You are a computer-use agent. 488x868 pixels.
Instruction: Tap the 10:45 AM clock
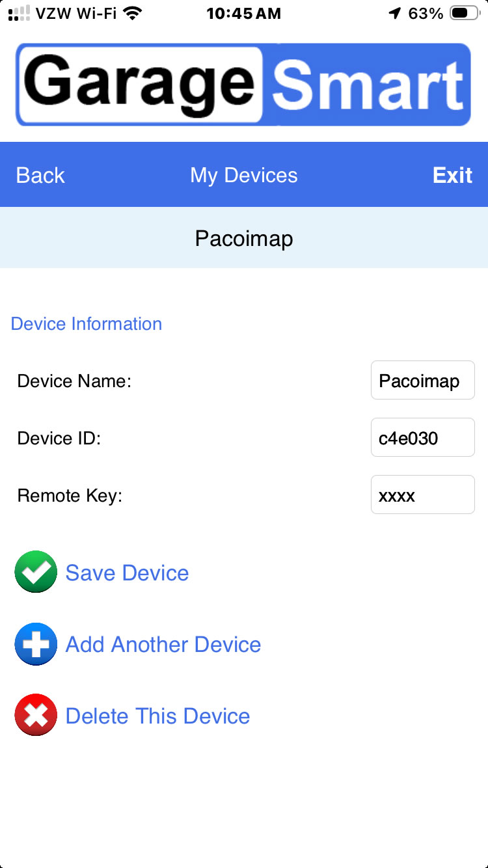(x=244, y=14)
